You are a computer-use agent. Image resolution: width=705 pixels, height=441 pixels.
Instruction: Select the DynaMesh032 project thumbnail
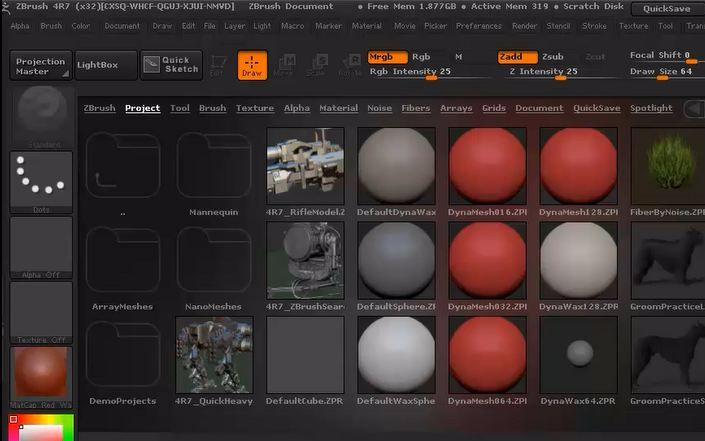[x=487, y=260]
